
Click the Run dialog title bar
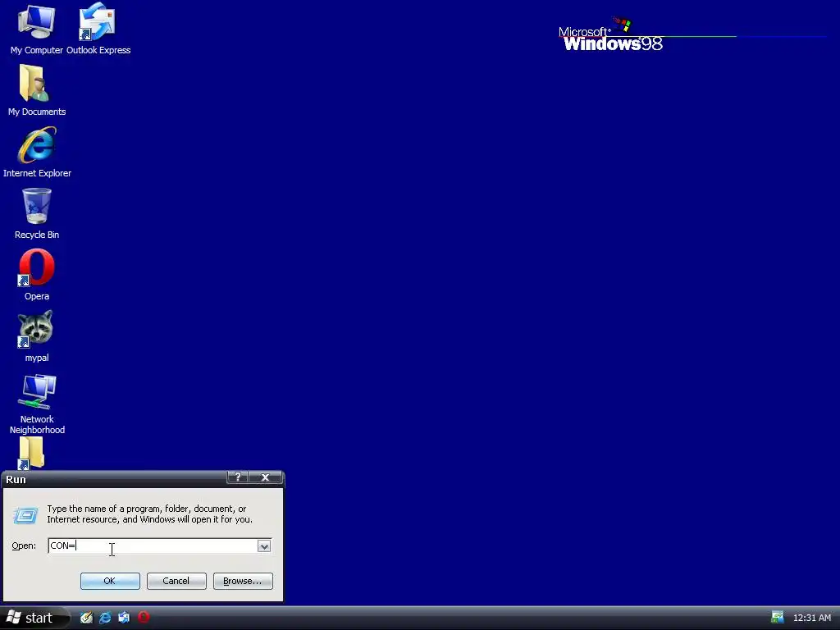(x=115, y=479)
